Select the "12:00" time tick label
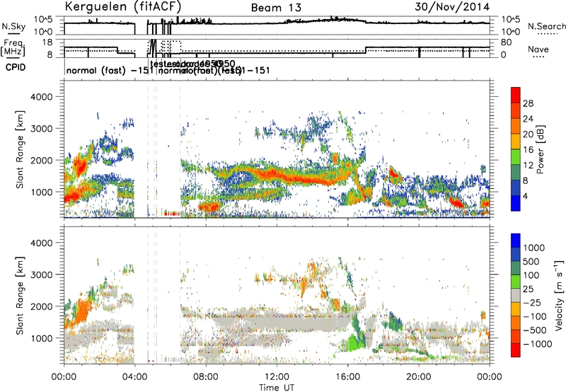 pos(277,377)
